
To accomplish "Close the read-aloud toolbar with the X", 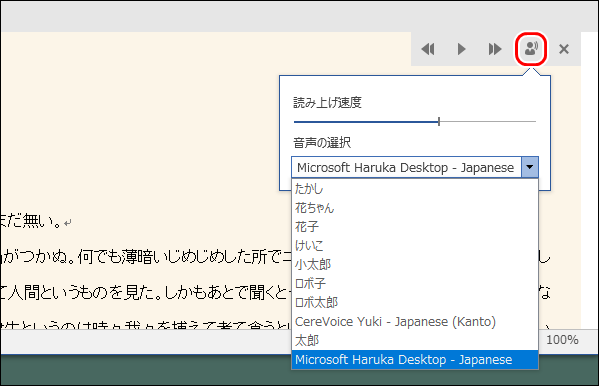I will (x=564, y=49).
